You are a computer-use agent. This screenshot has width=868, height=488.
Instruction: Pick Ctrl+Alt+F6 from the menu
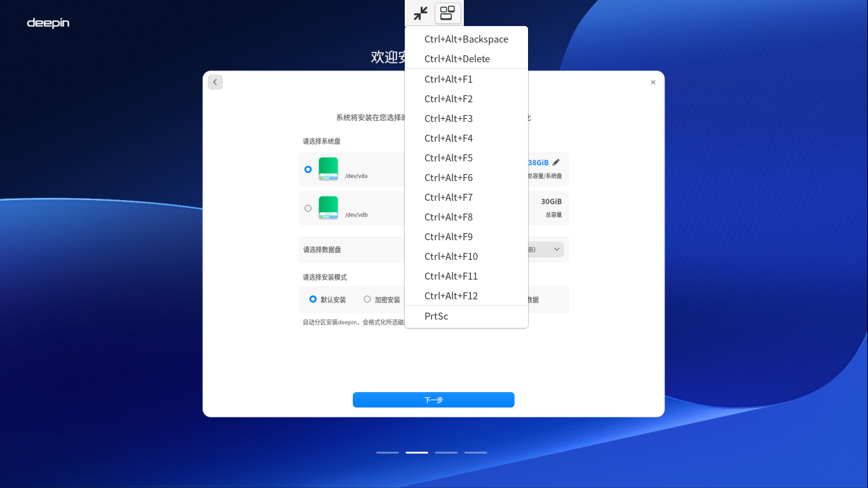coord(466,177)
